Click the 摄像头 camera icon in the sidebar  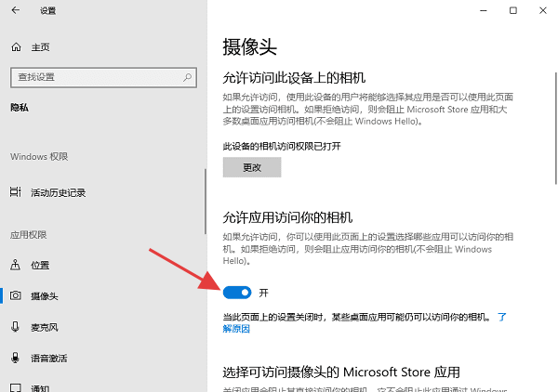point(15,296)
